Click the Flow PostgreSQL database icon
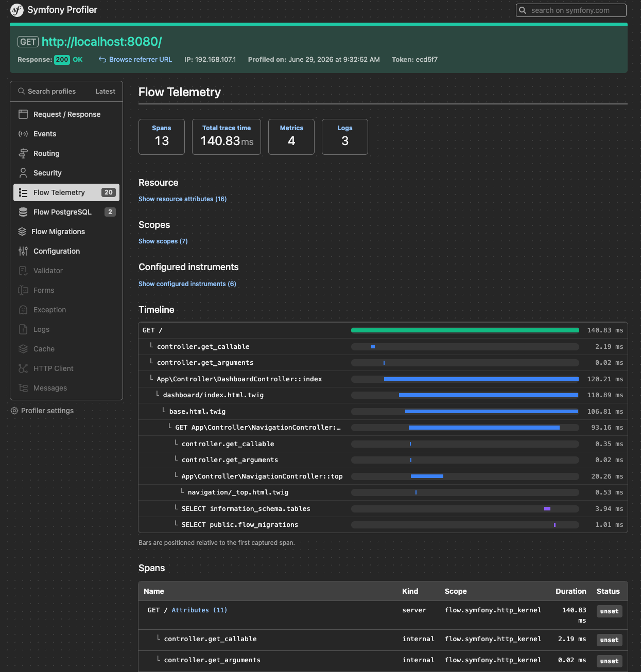 (23, 212)
